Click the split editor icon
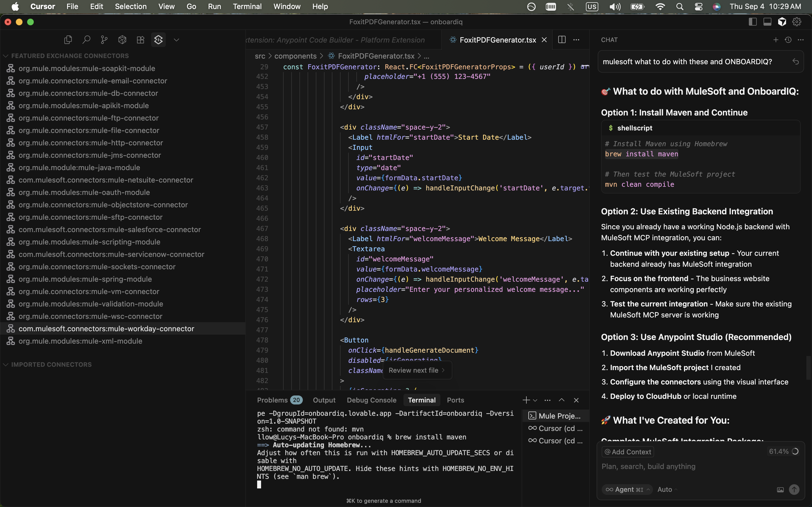 click(x=562, y=39)
